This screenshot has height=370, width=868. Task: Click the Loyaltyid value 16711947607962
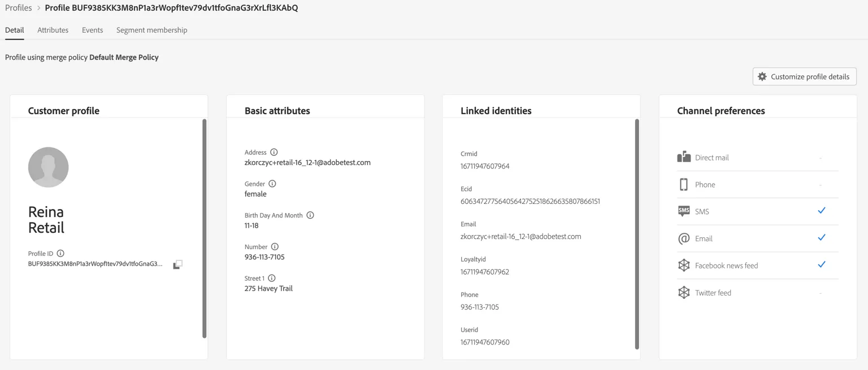click(485, 272)
